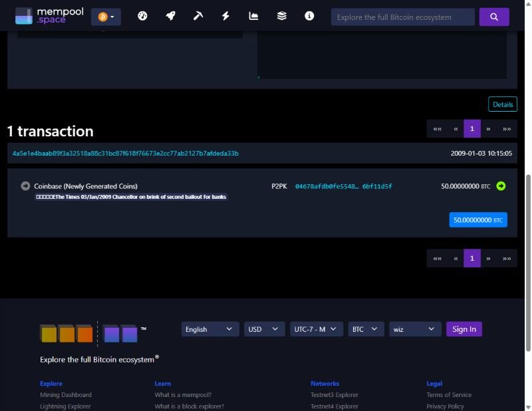
Task: Open transaction ID 4a5e1e4baab89f3a… link
Action: click(x=126, y=154)
